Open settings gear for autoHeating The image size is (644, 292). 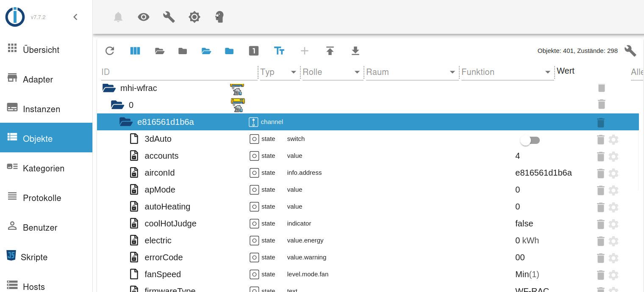point(613,207)
